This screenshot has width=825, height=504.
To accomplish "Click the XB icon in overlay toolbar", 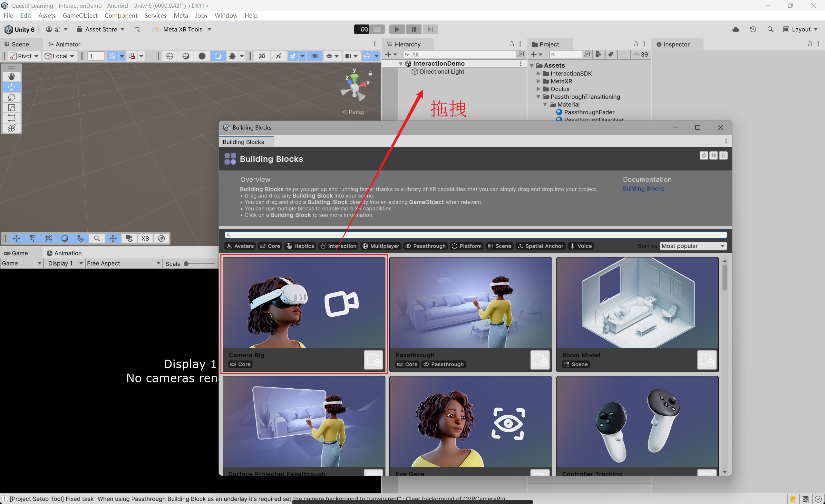I will tap(145, 238).
